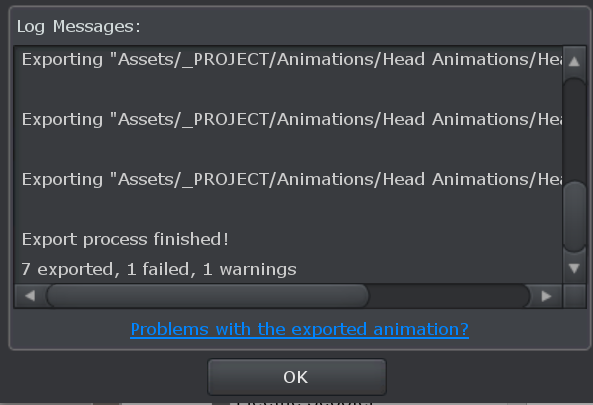Click empty log area right of the summary line
The height and width of the screenshot is (405, 593).
(x=429, y=269)
